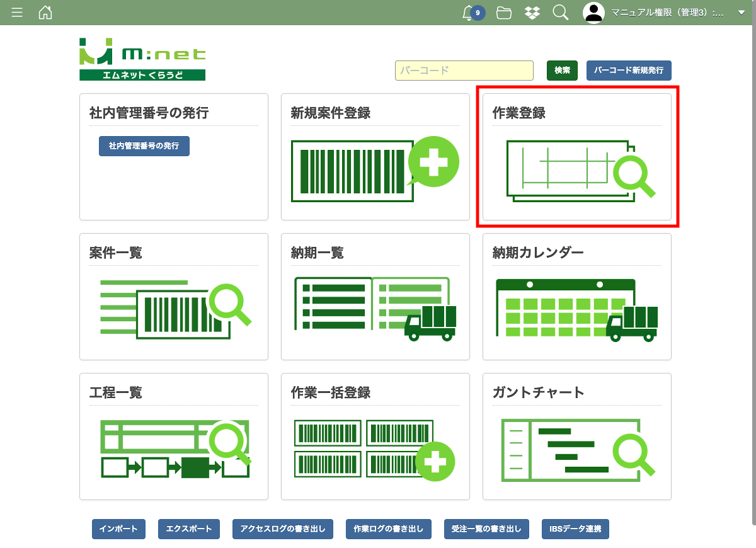Screen dimensions: 756x548
Task: Open ガントチャート chart icon
Action: pyautogui.click(x=576, y=448)
